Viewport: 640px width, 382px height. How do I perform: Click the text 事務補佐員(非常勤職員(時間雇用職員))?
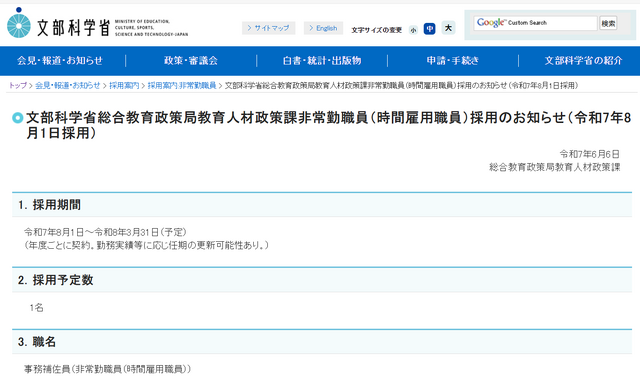click(x=107, y=369)
